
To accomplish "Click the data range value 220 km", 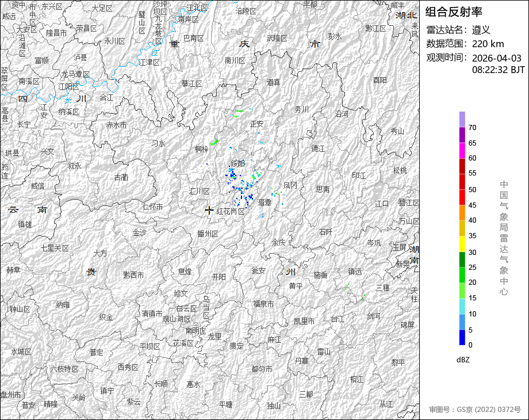I will point(488,44).
